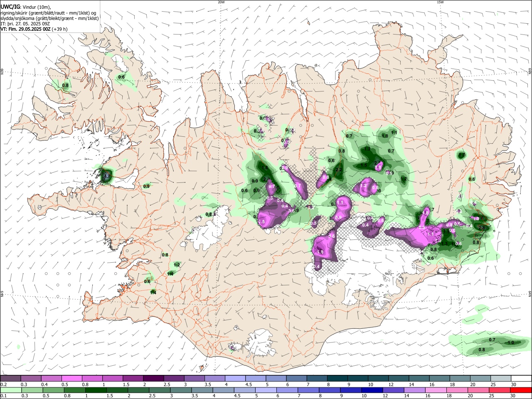Click the 'UWC/IG: Vindur (10m)' title text
The height and width of the screenshot is (399, 532).
point(26,6)
